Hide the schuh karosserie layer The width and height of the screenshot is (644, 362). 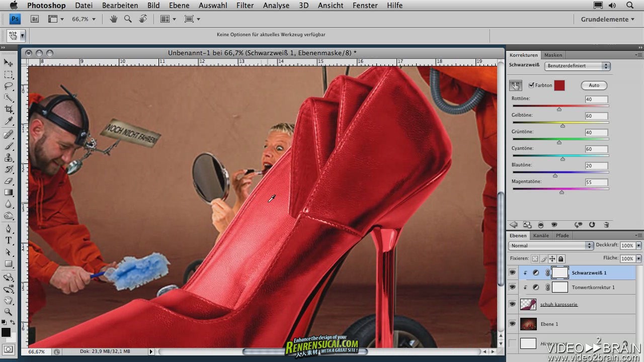pyautogui.click(x=512, y=304)
